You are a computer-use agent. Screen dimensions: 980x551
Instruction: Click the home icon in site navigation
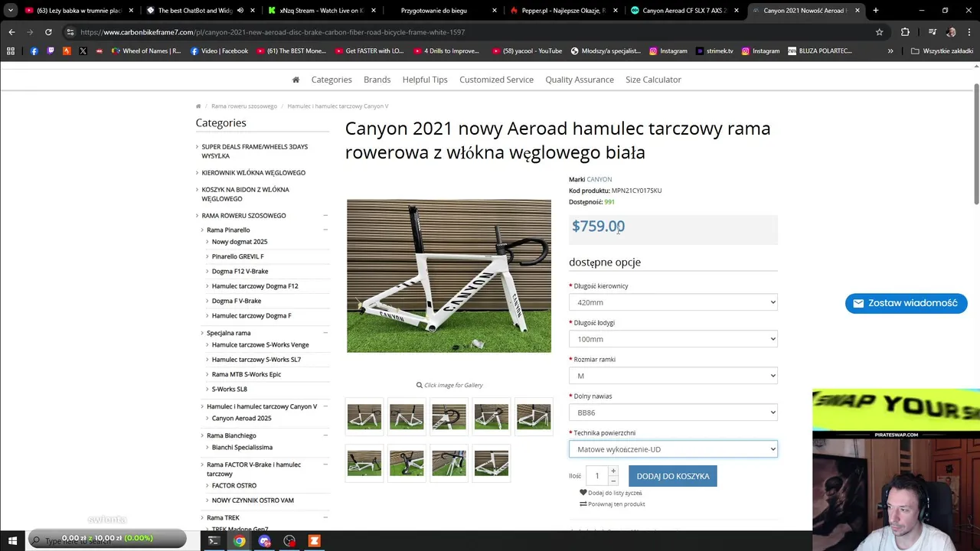[x=296, y=80]
